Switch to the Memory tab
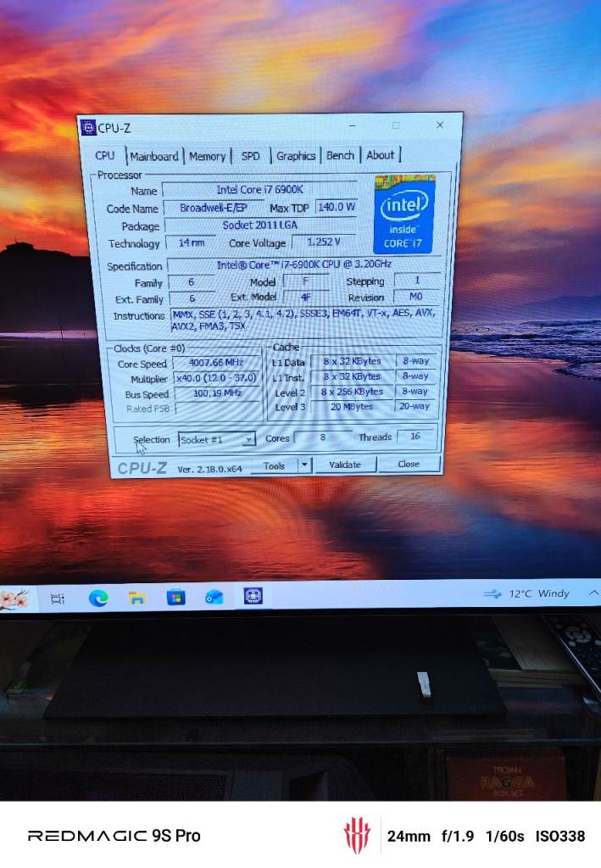The width and height of the screenshot is (601, 868). 207,156
